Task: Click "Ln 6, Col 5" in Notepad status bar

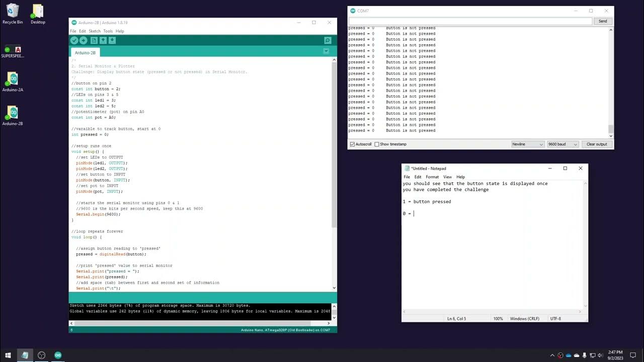Action: [457, 319]
